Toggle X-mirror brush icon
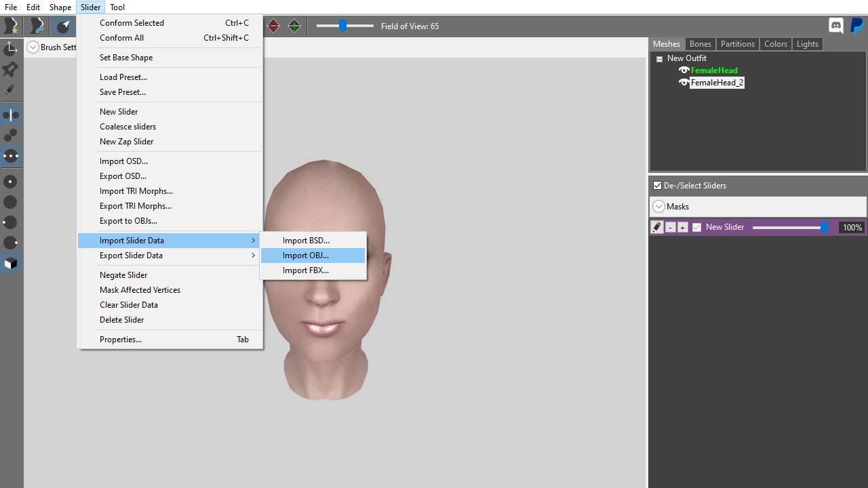This screenshot has height=488, width=868. pos(11,115)
